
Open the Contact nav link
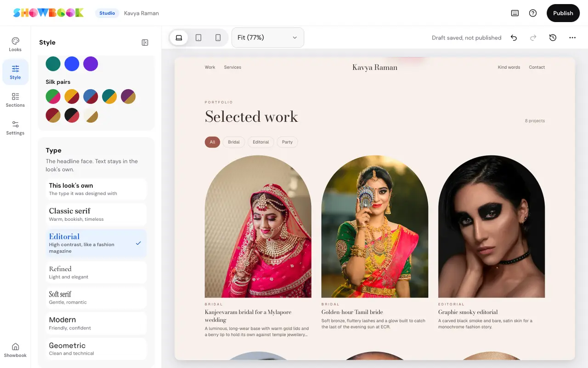537,67
